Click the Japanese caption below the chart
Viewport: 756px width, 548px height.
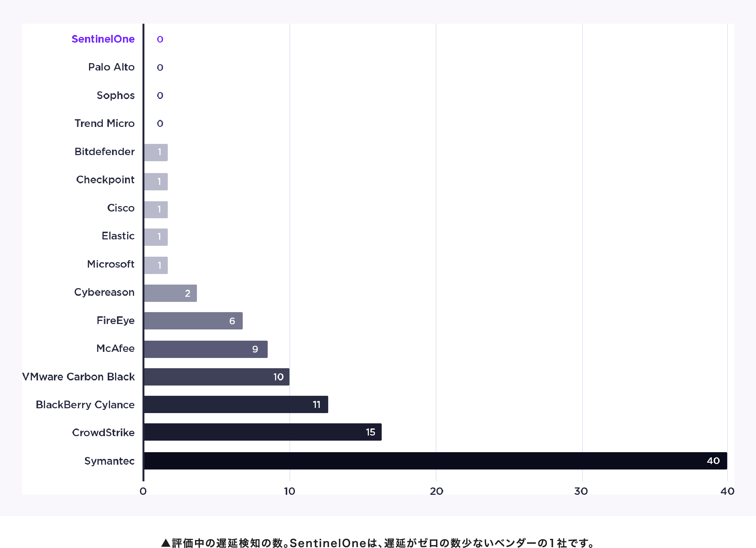click(378, 543)
